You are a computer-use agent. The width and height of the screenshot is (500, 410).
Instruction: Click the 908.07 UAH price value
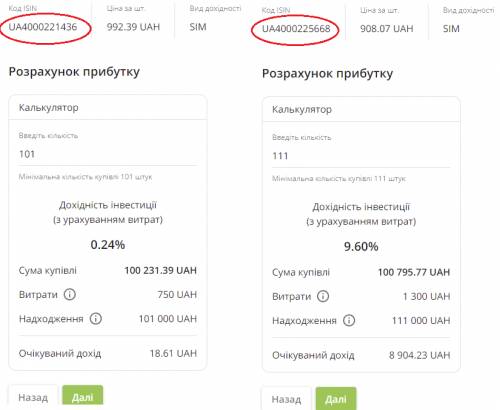(x=387, y=29)
